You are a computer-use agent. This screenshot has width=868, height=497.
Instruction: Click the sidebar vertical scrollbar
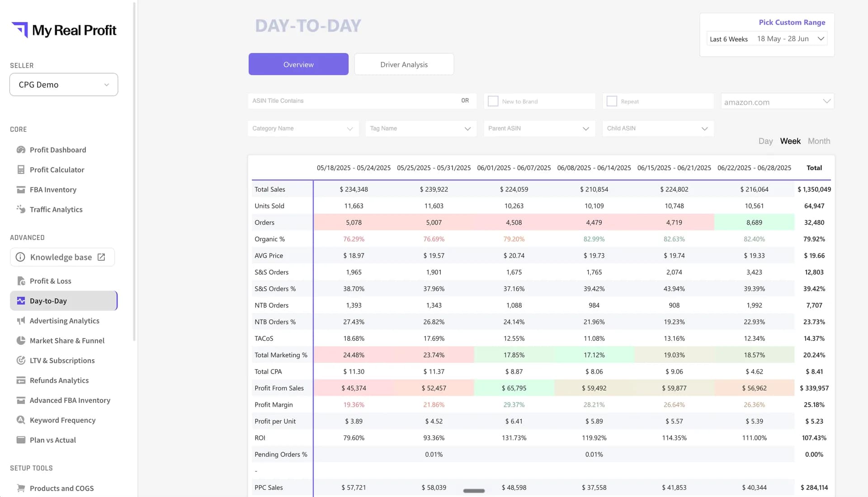[134, 172]
